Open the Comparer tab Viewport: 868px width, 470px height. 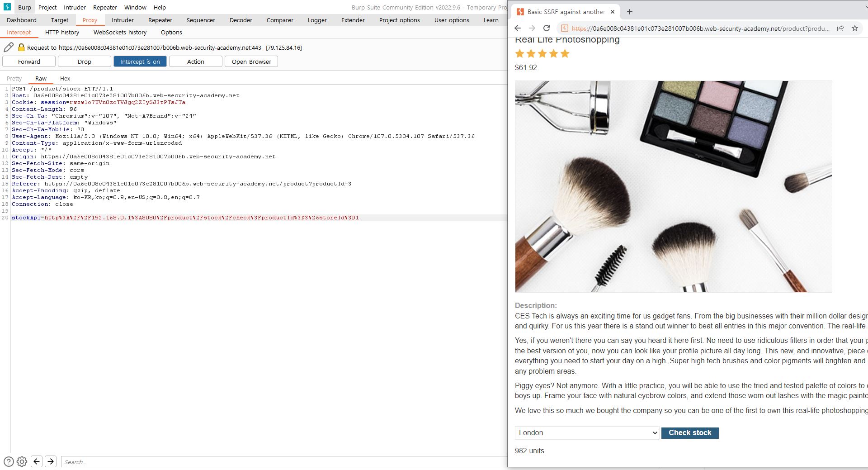[x=280, y=20]
